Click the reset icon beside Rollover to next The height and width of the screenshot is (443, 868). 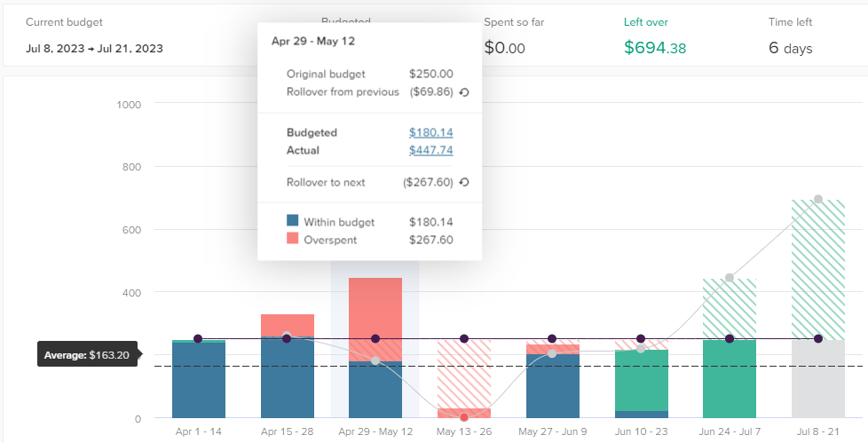(x=464, y=183)
